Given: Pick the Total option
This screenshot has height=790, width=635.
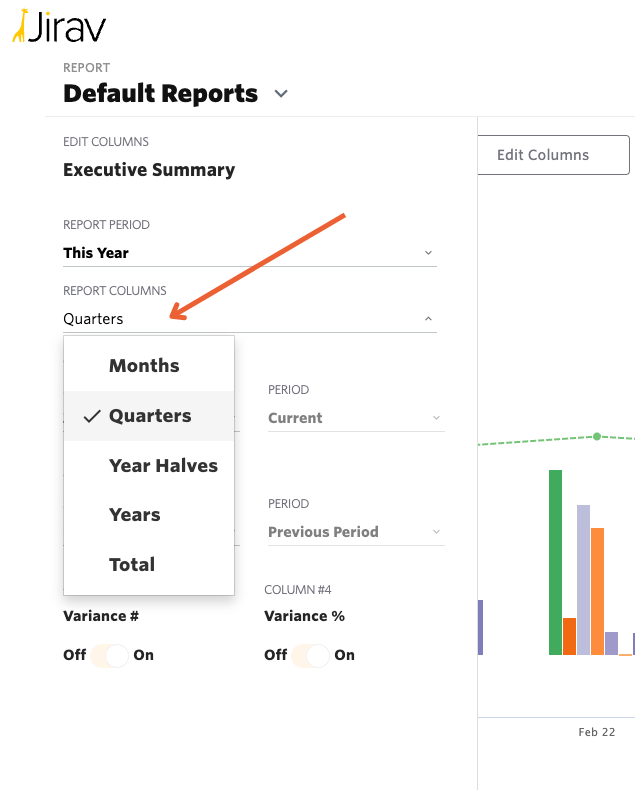Looking at the screenshot, I should click(x=132, y=564).
